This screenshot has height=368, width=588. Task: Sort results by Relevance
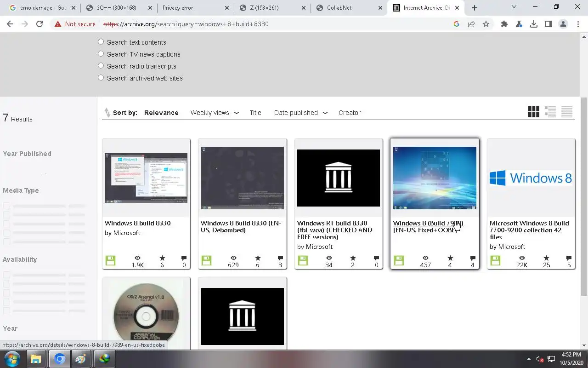161,113
